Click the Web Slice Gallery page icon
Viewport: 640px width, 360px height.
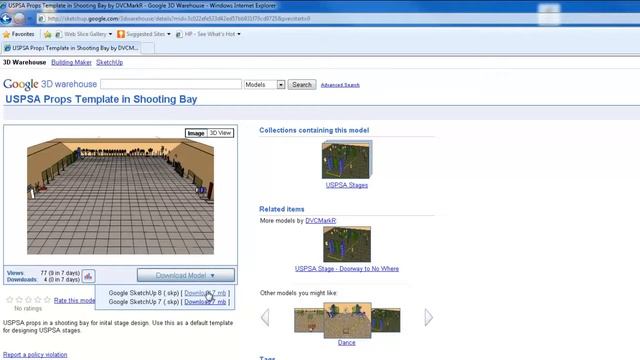click(x=58, y=34)
